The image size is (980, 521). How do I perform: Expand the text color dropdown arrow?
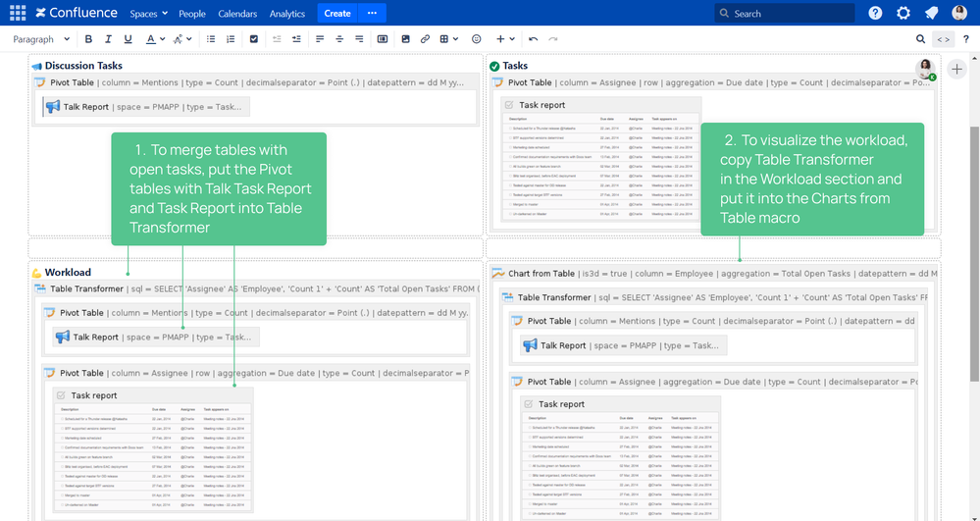tap(163, 39)
